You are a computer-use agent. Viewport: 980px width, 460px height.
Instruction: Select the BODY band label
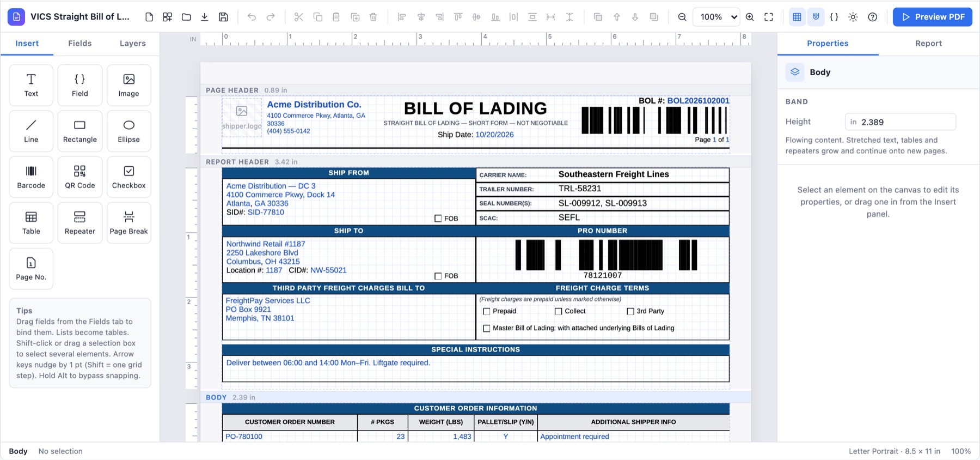click(216, 397)
